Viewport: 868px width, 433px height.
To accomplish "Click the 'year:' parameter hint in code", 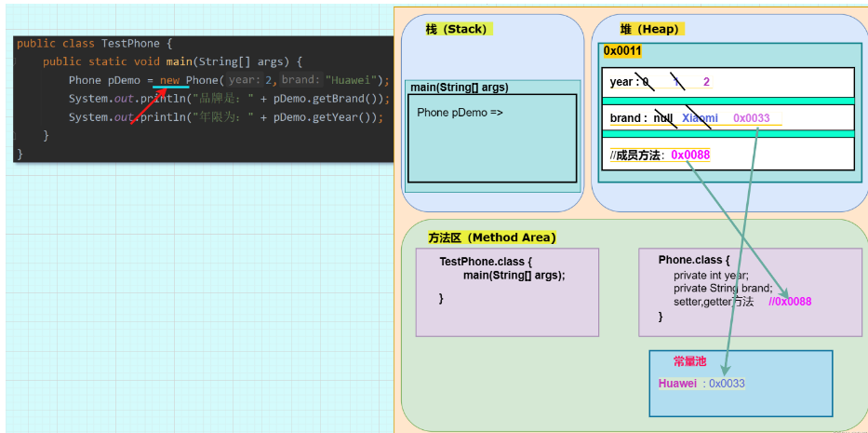I will [x=245, y=80].
